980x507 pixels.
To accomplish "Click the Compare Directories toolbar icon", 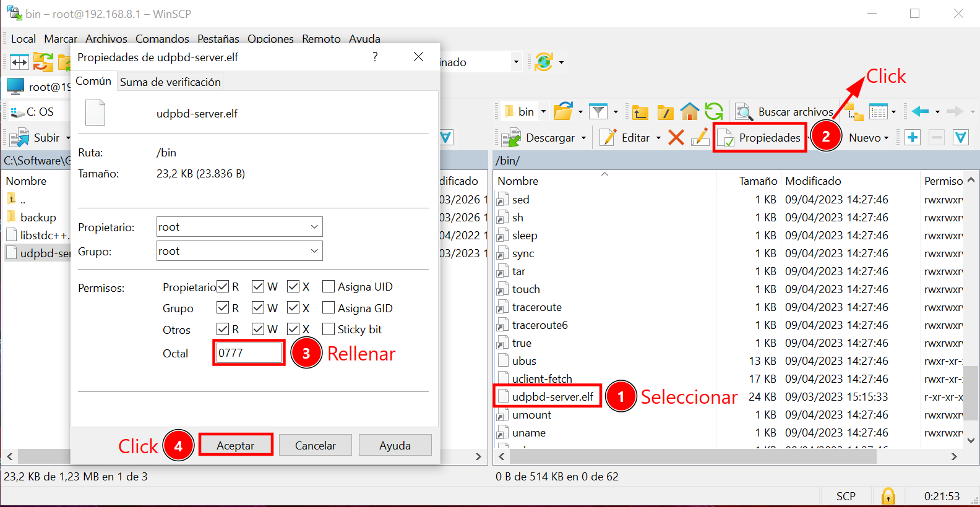I will tap(19, 62).
